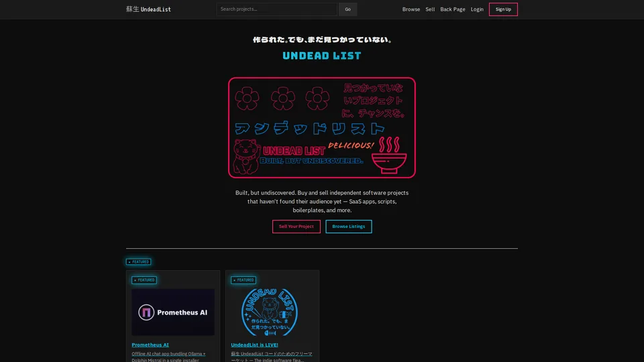Submit search with the Go button
Image resolution: width=644 pixels, height=362 pixels.
tap(348, 9)
